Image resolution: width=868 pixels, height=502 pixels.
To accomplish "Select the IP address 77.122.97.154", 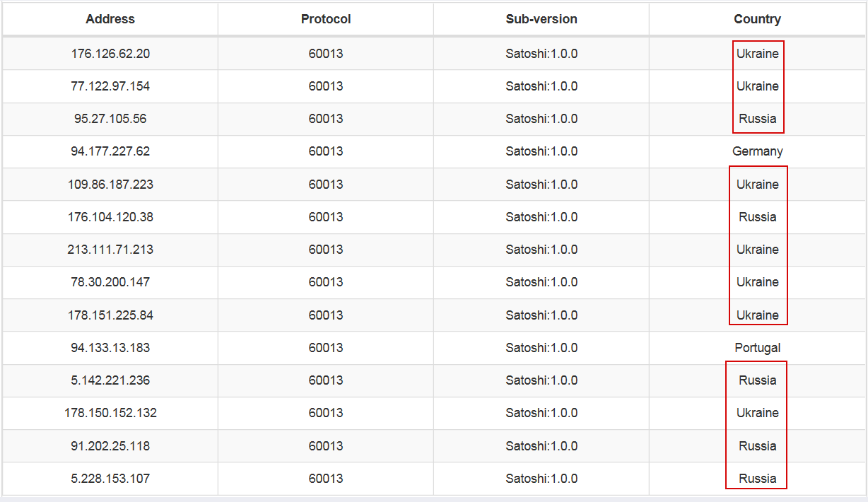I will pyautogui.click(x=110, y=86).
